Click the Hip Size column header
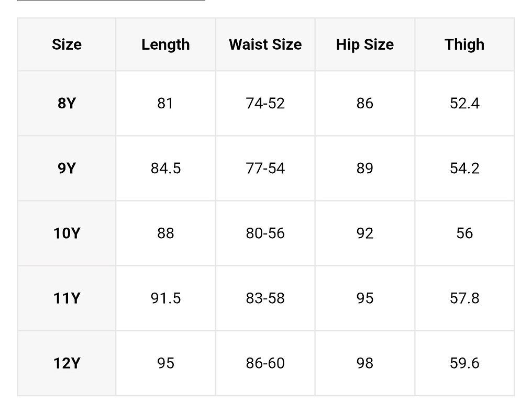Image resolution: width=532 pixels, height=402 pixels. point(364,44)
